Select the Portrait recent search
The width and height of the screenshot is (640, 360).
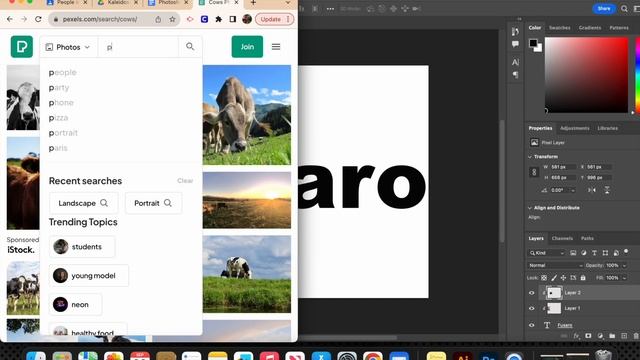[x=153, y=203]
